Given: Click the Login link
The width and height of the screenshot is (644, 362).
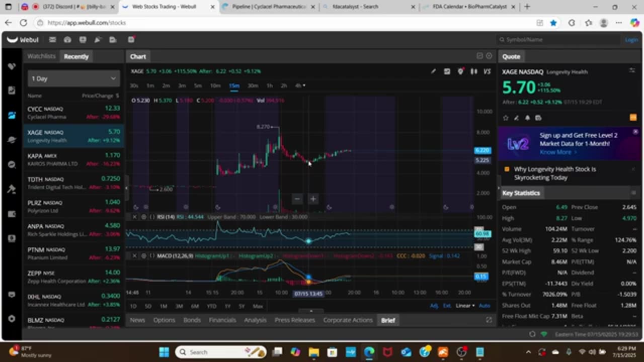Looking at the screenshot, I should (631, 40).
